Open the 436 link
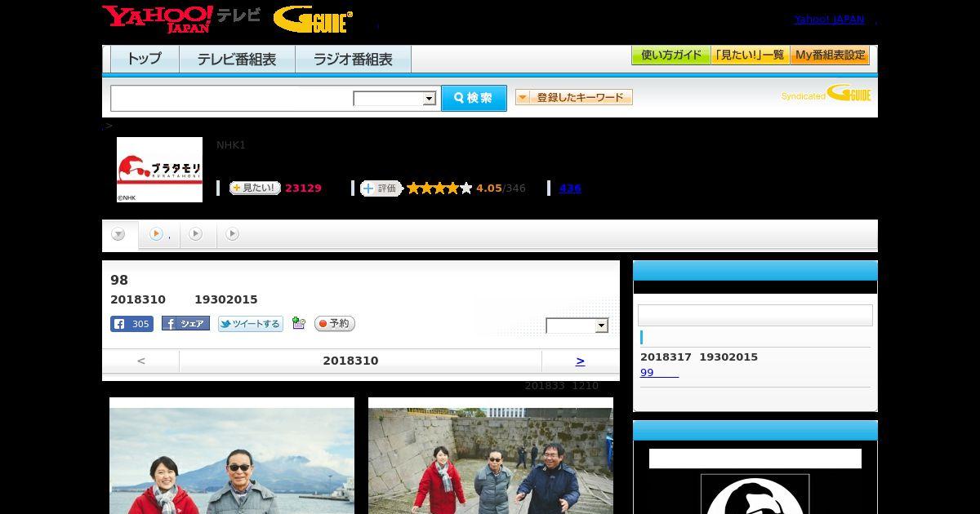 point(570,188)
